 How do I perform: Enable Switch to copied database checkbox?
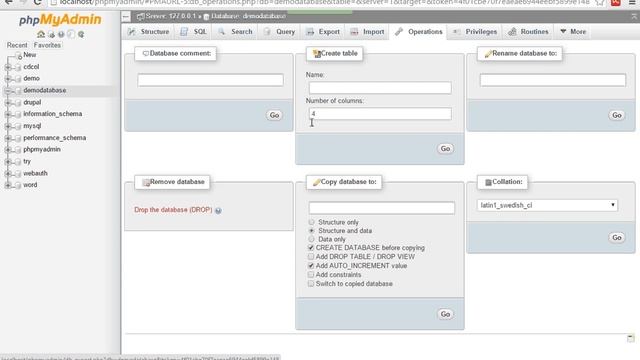311,284
